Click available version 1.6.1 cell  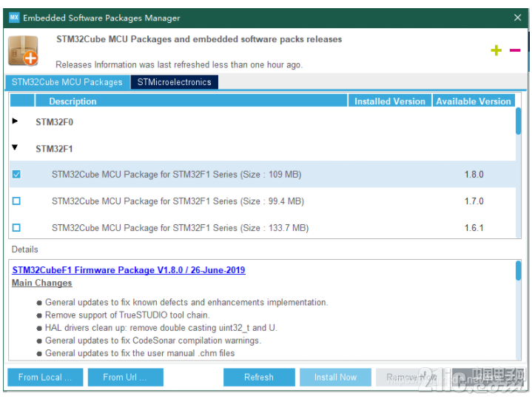point(474,227)
